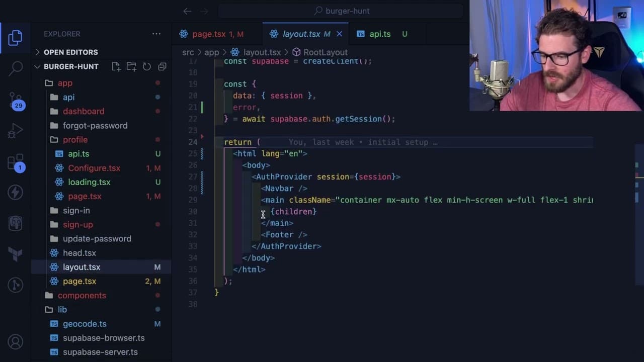Viewport: 644px width, 362px height.
Task: Open the Git graph extension icon
Action: click(15, 285)
